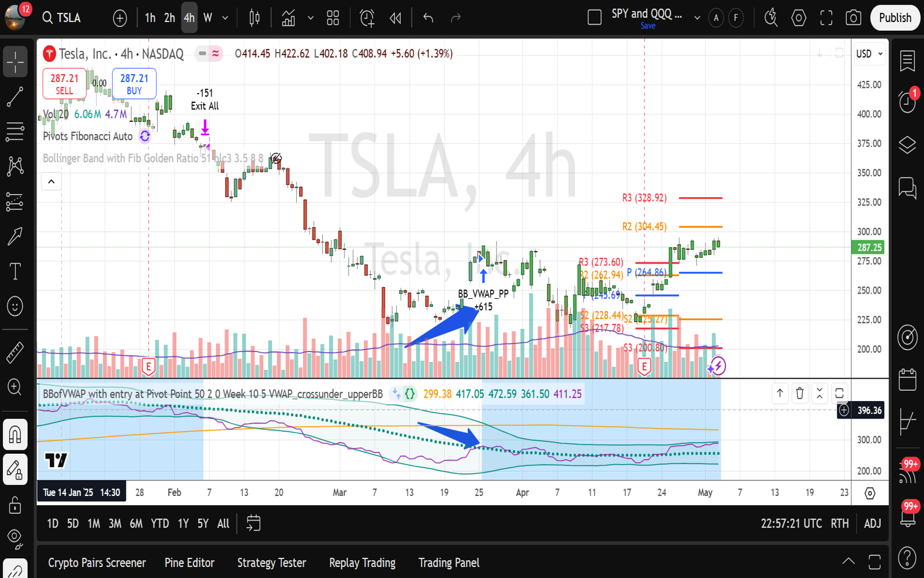Maximize the BBofVWAP indicator pane

(840, 394)
